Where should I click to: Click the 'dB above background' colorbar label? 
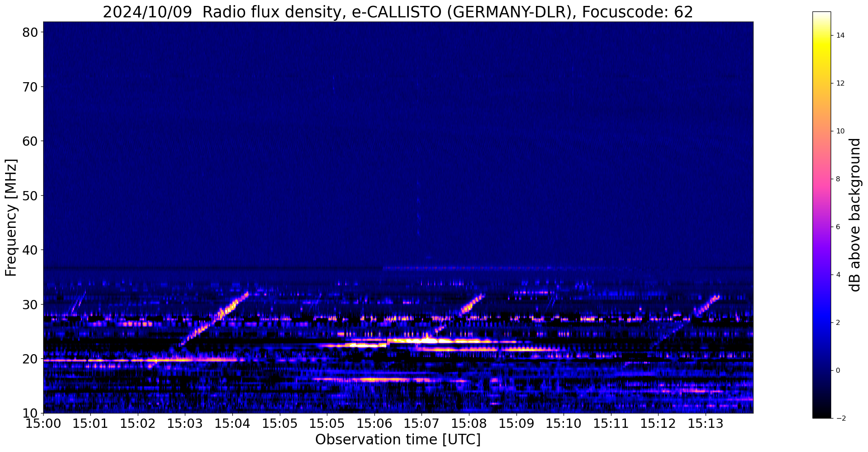pyautogui.click(x=855, y=215)
